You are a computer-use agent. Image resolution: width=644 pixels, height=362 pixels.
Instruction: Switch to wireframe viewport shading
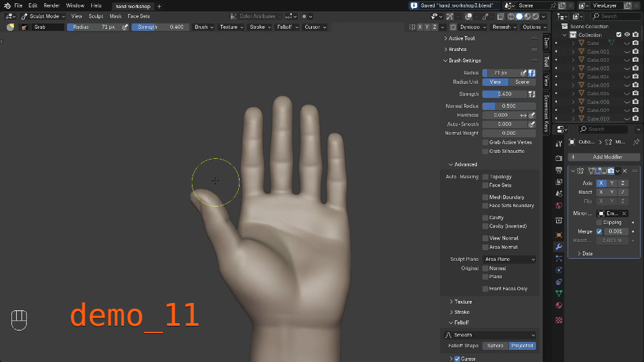click(x=511, y=16)
